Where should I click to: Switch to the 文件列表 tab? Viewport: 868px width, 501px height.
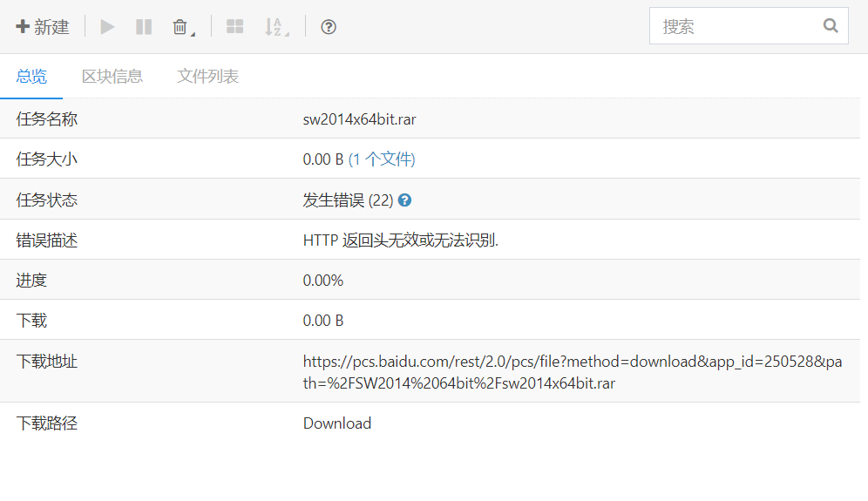tap(207, 76)
